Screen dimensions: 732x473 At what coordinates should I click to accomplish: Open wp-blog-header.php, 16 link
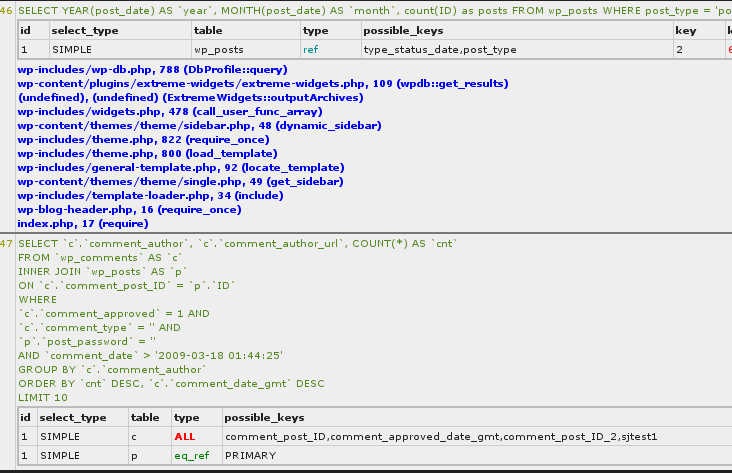point(129,210)
